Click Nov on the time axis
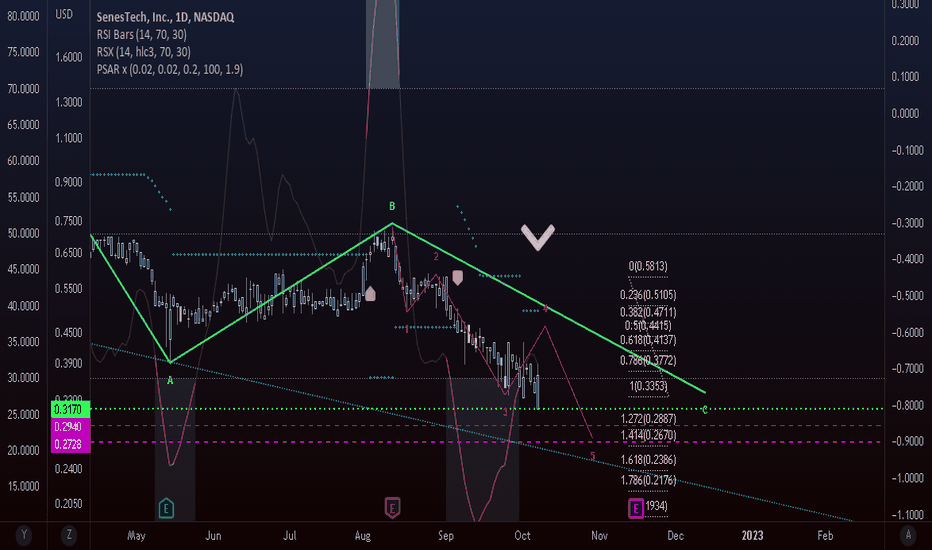This screenshot has height=550, width=932. pyautogui.click(x=599, y=535)
